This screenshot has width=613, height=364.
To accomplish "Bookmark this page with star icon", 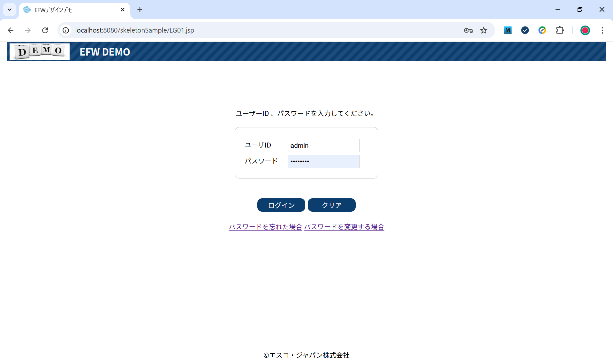I will (484, 30).
